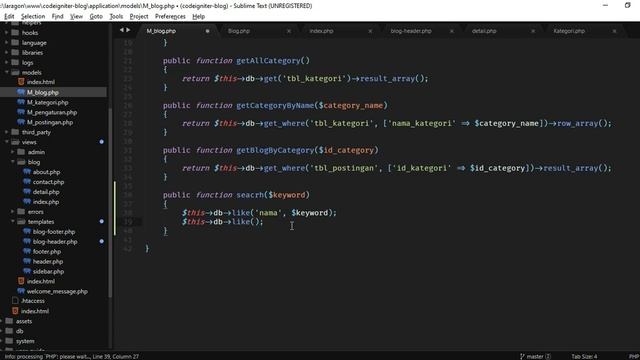Open the Project menu

click(x=139, y=16)
